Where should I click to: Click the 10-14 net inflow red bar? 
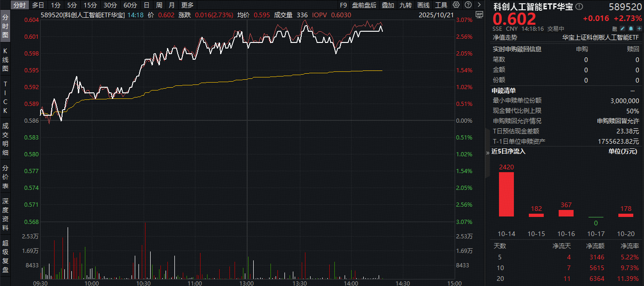pyautogui.click(x=506, y=194)
